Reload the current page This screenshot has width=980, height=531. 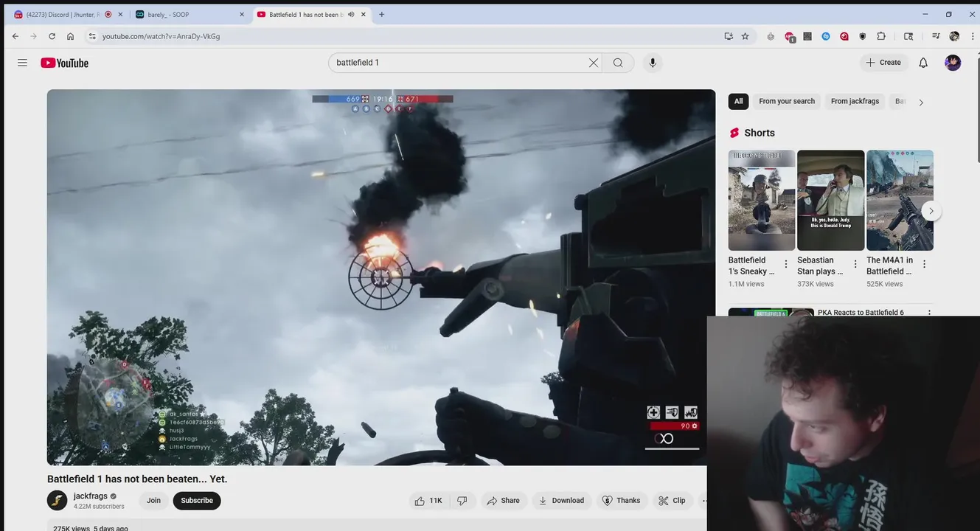click(x=52, y=36)
